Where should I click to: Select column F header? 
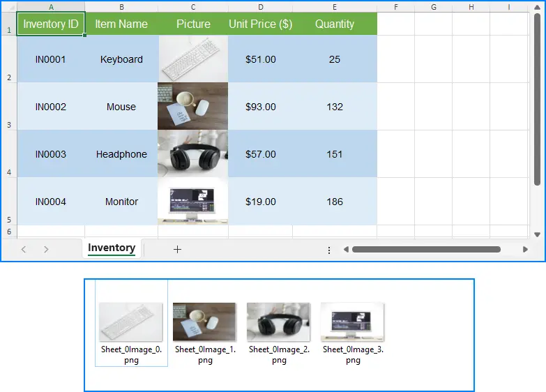395,7
